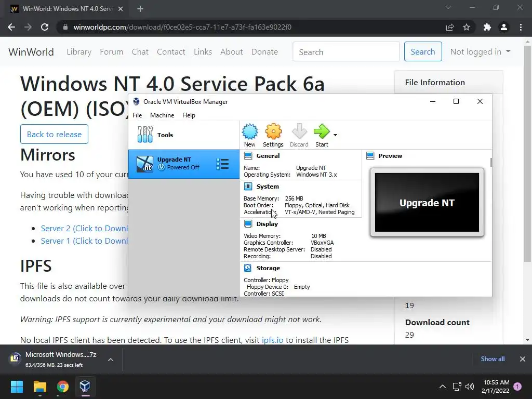Click the Chrome address bar URL
The height and width of the screenshot is (399, 532).
click(x=182, y=27)
